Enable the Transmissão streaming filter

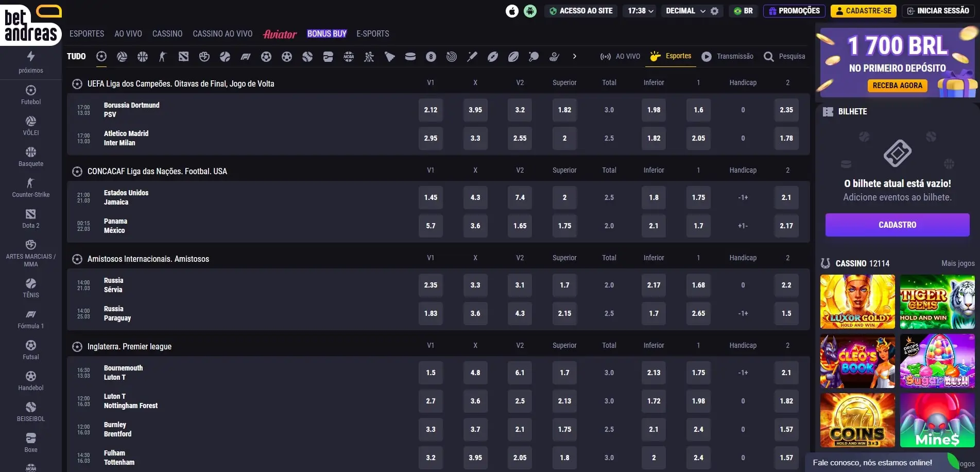pyautogui.click(x=728, y=57)
